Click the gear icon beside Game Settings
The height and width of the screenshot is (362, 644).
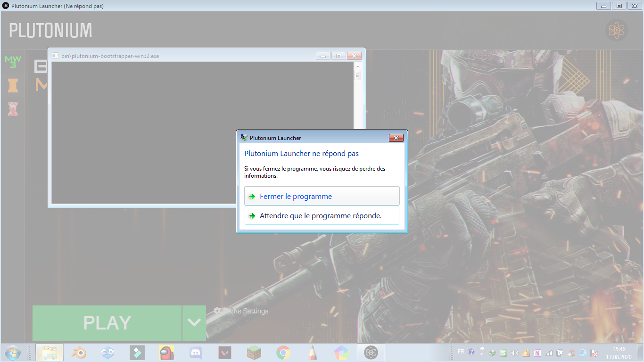(x=218, y=311)
